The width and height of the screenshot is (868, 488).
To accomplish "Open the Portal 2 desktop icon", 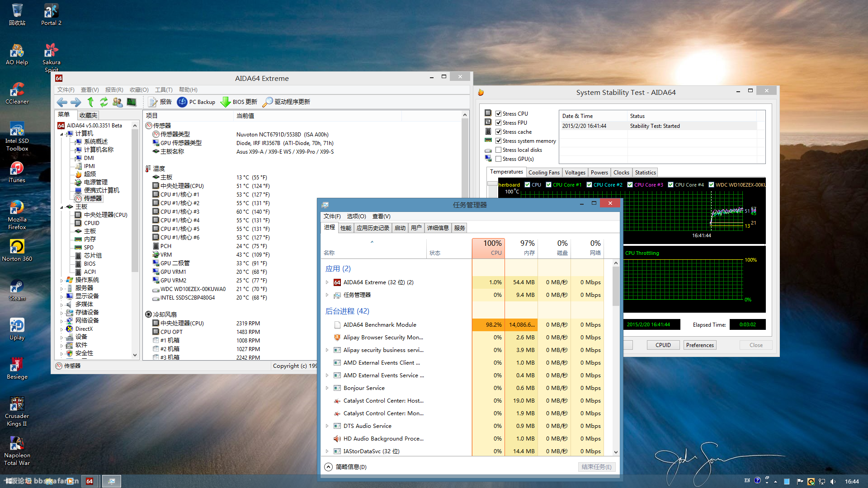I will [51, 14].
